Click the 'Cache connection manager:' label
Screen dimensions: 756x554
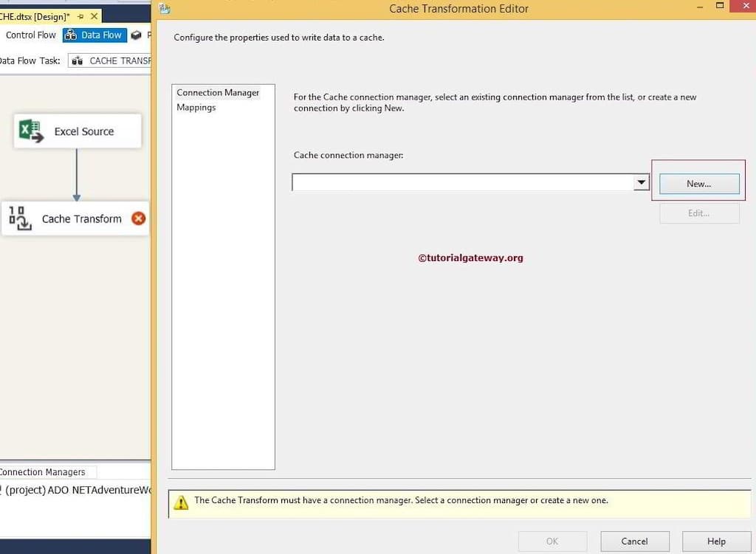(348, 155)
